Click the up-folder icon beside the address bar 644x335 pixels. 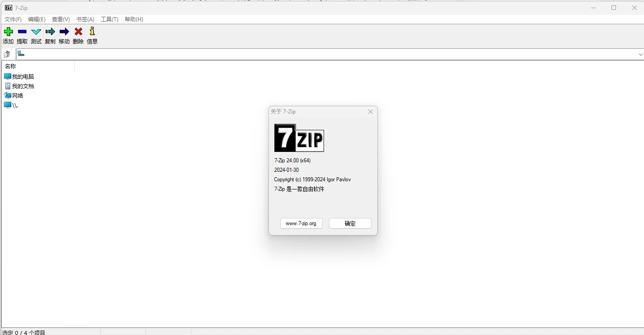[7, 54]
